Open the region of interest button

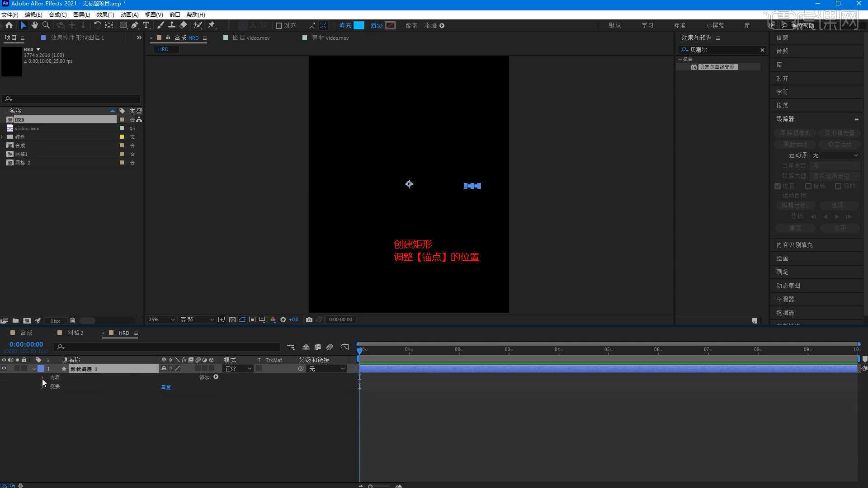(252, 319)
